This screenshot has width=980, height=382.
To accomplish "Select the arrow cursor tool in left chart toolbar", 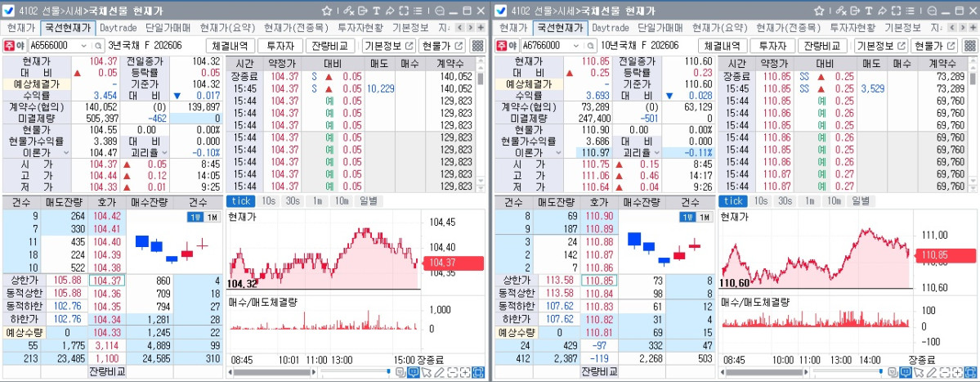I will 427,372.
